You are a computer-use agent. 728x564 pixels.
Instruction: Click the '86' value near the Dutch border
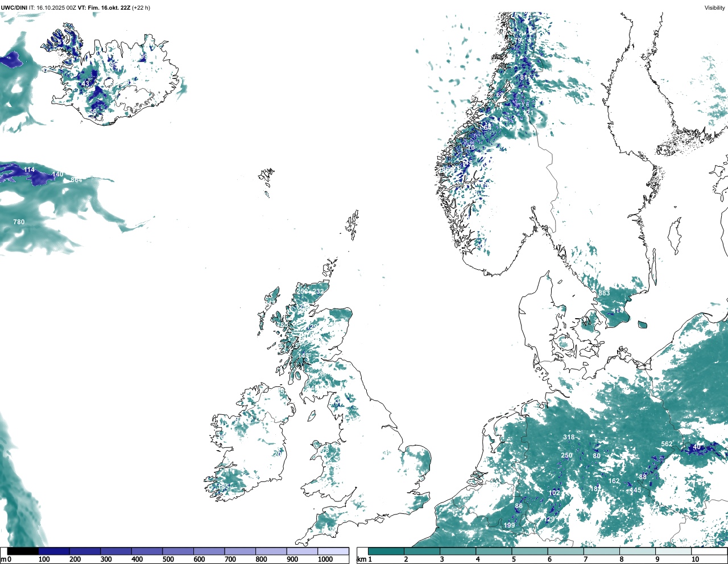519,506
